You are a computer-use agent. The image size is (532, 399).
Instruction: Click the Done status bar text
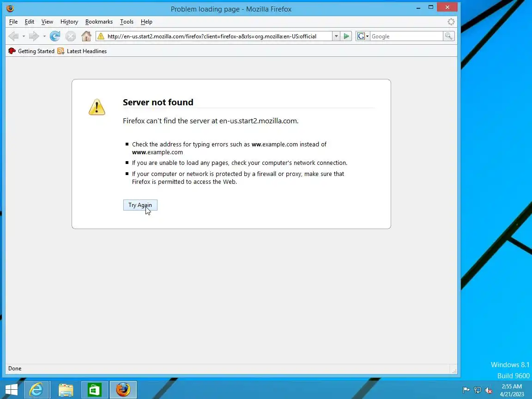(15, 369)
